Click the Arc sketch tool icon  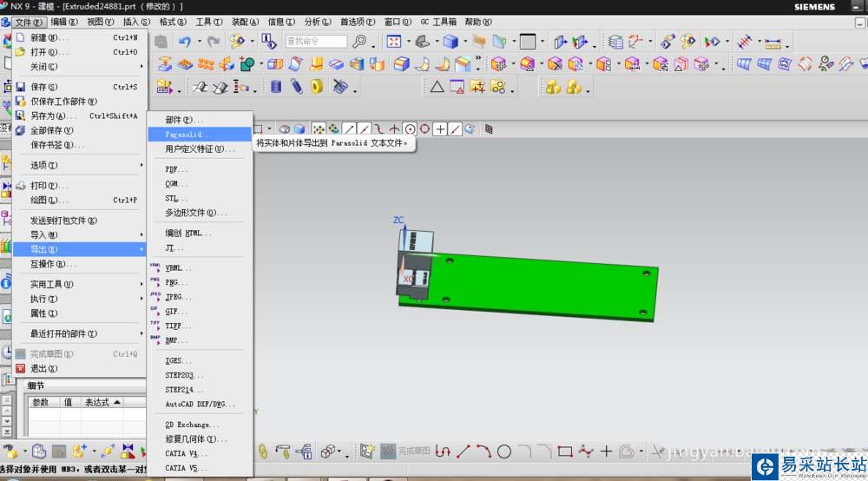click(483, 451)
